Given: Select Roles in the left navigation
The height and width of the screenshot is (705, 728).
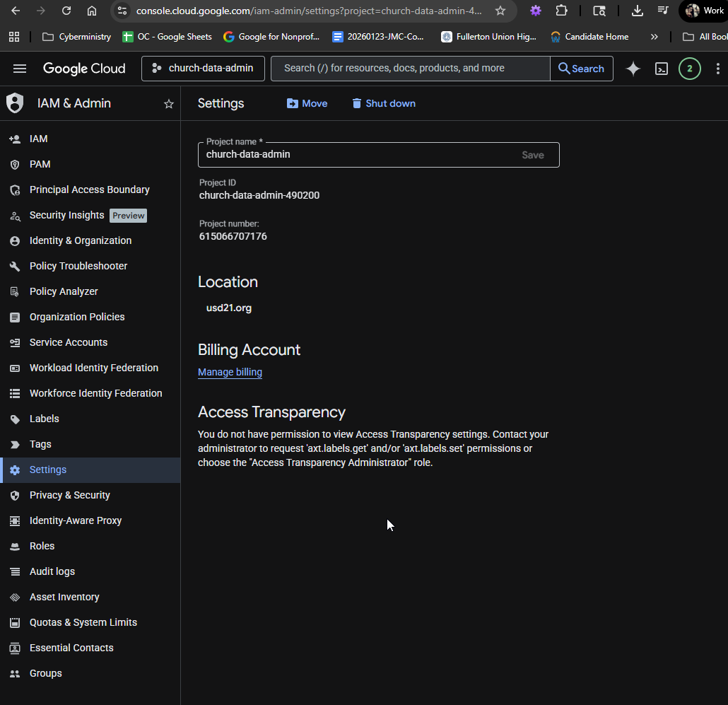Looking at the screenshot, I should click(42, 546).
